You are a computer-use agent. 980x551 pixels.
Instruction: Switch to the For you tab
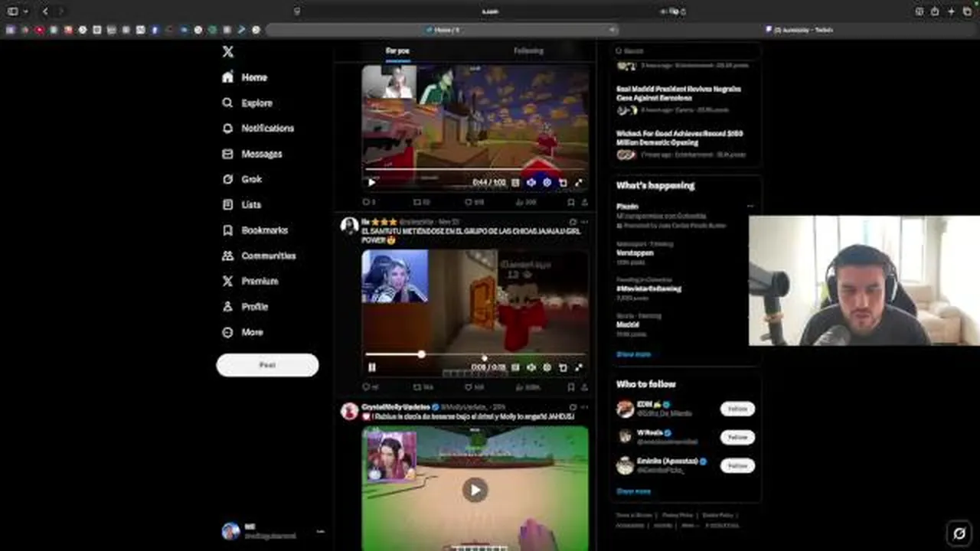coord(397,51)
